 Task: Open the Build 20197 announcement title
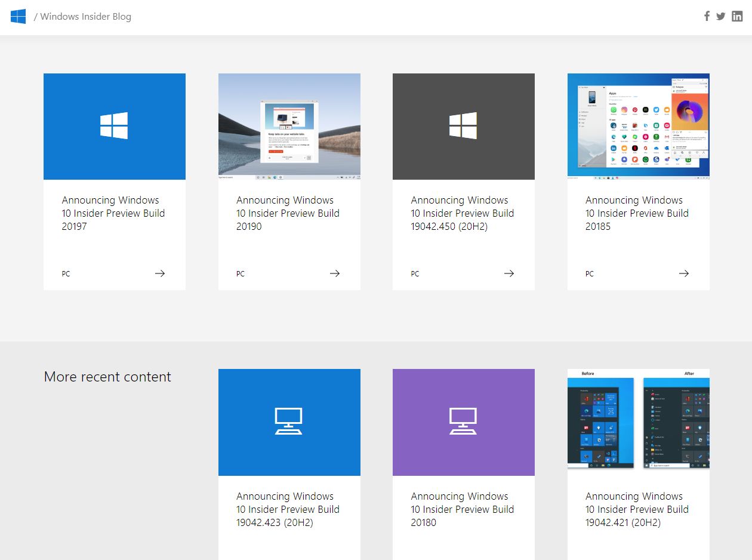(x=113, y=213)
